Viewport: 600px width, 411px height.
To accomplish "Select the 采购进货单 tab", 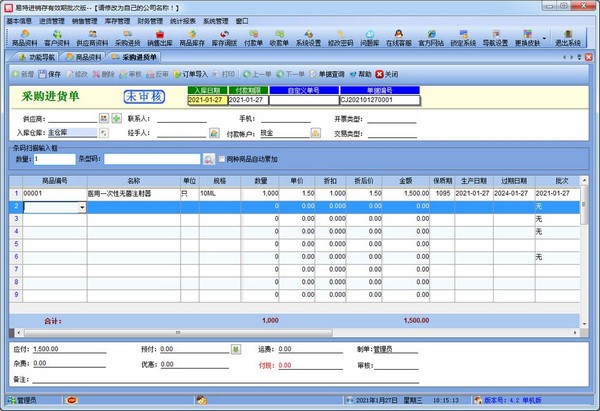I will 134,57.
